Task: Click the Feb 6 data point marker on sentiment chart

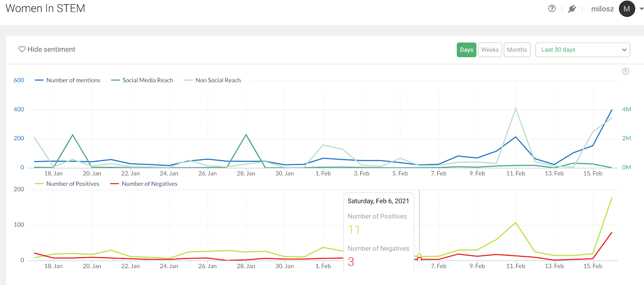Action: coord(419,256)
